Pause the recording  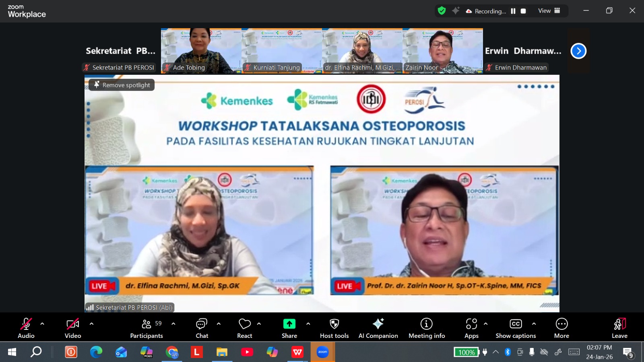coord(513,11)
